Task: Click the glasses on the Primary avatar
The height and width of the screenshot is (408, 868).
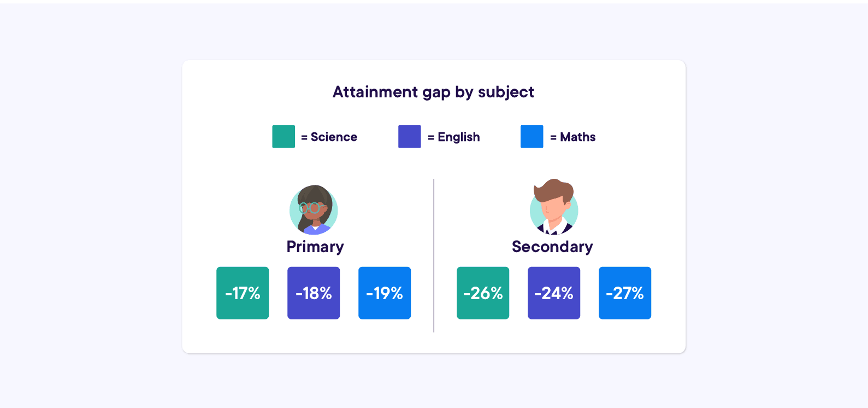Action: [310, 208]
